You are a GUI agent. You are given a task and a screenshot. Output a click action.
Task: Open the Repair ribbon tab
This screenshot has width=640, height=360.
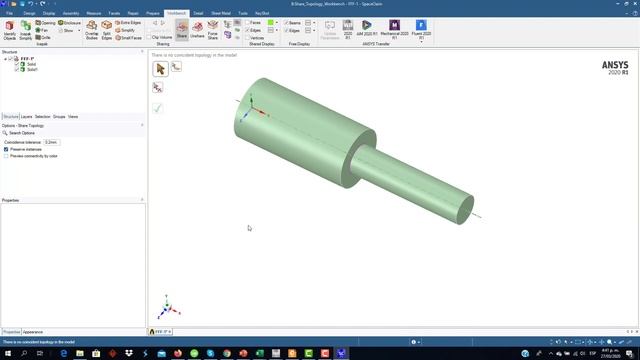[x=133, y=13]
